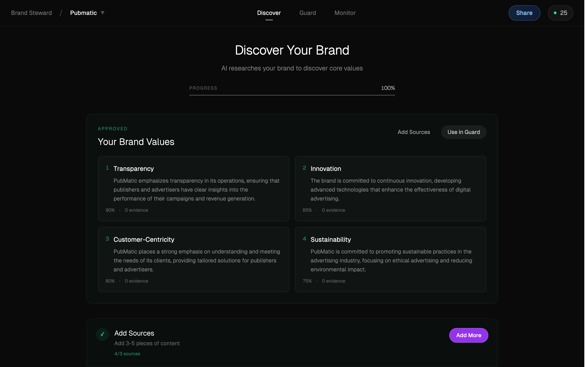This screenshot has width=588, height=367.
Task: Click the completed checkmark beside Add Sources
Action: point(102,334)
